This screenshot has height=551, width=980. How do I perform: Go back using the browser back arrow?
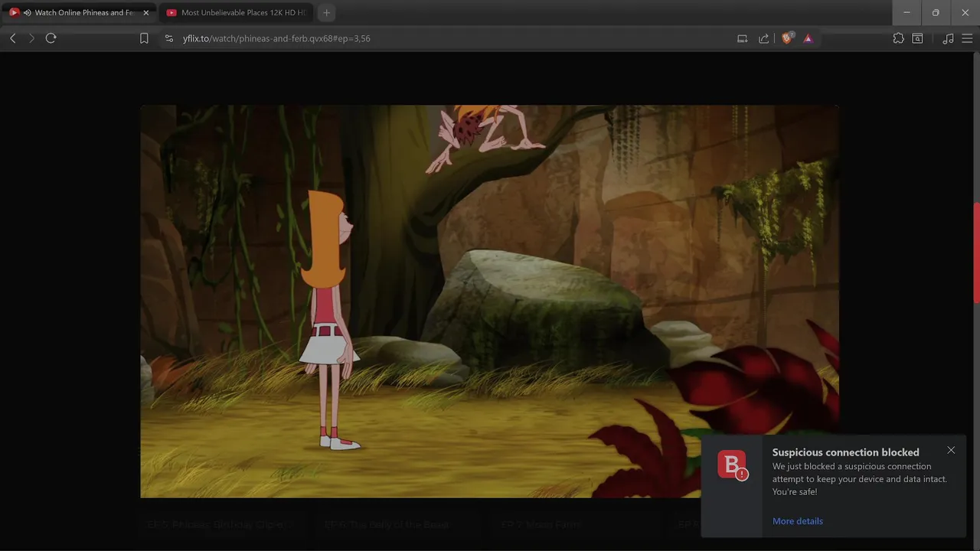12,38
